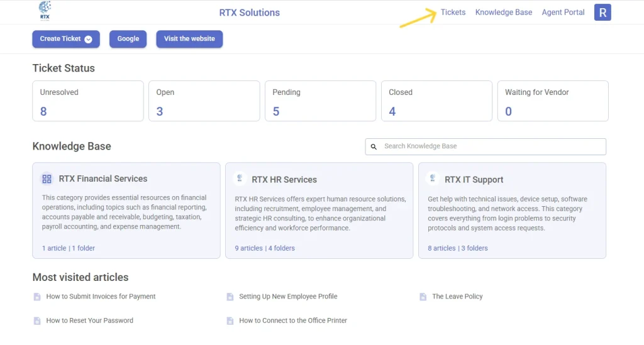The height and width of the screenshot is (345, 644).
Task: Click '9 articles' in HR Services
Action: [248, 248]
